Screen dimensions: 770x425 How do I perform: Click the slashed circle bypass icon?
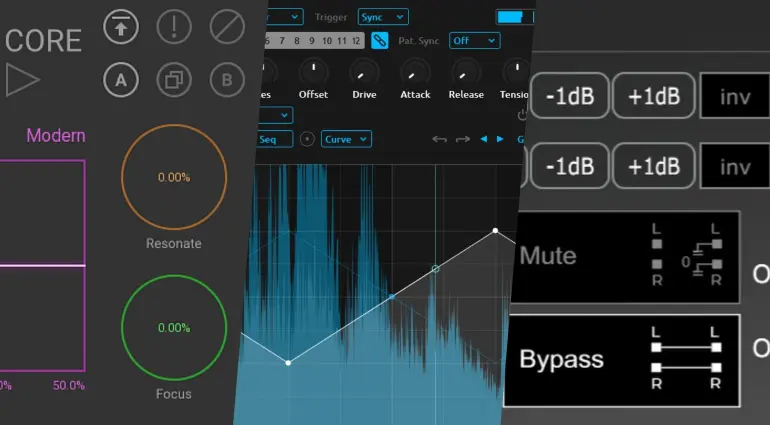[x=227, y=27]
